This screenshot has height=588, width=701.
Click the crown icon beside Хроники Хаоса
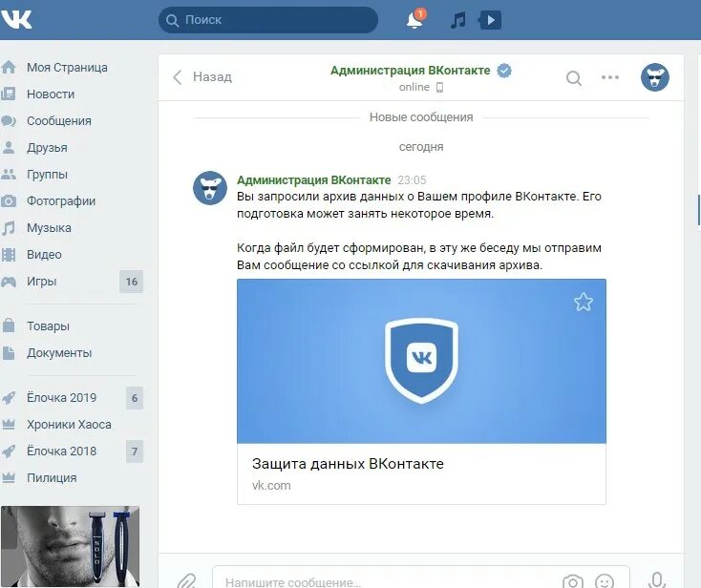[x=9, y=425]
